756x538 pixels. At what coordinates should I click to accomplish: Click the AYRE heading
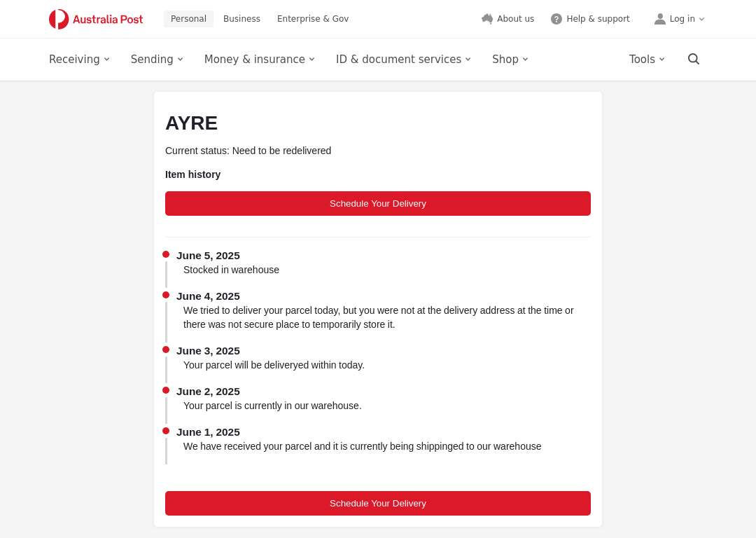191,123
